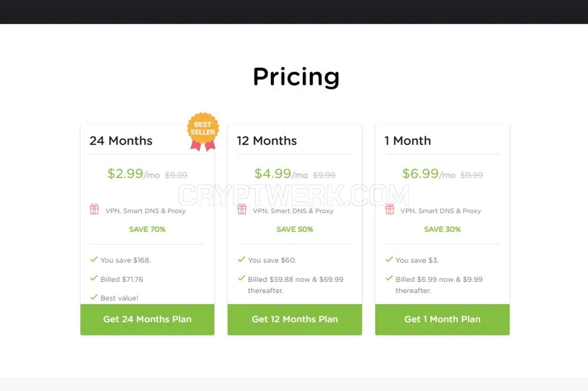Click the $4.99/mo price
This screenshot has height=391, width=588.
pyautogui.click(x=281, y=173)
